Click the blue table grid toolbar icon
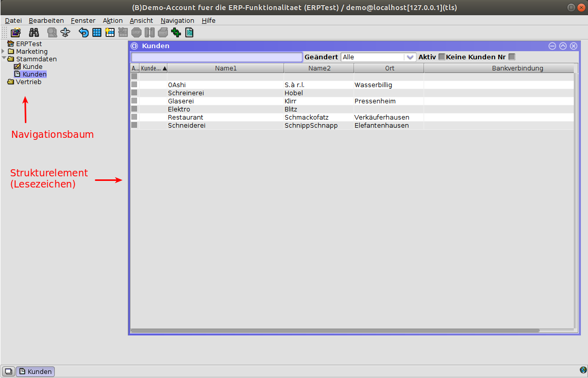588x378 pixels. click(97, 33)
